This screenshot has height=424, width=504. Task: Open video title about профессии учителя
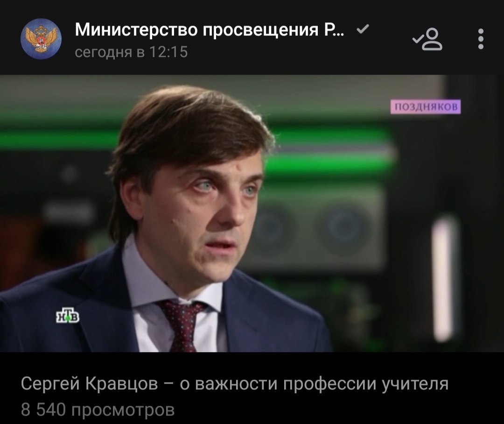[235, 383]
